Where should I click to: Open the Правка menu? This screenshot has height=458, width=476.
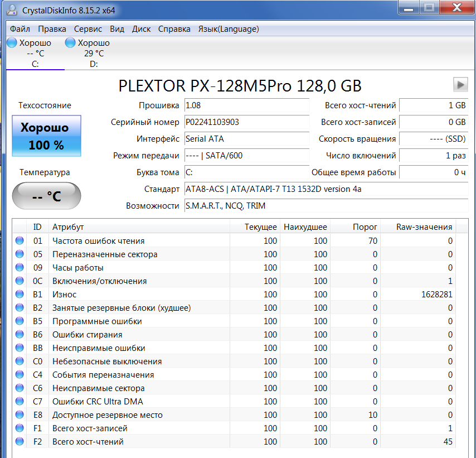point(52,29)
